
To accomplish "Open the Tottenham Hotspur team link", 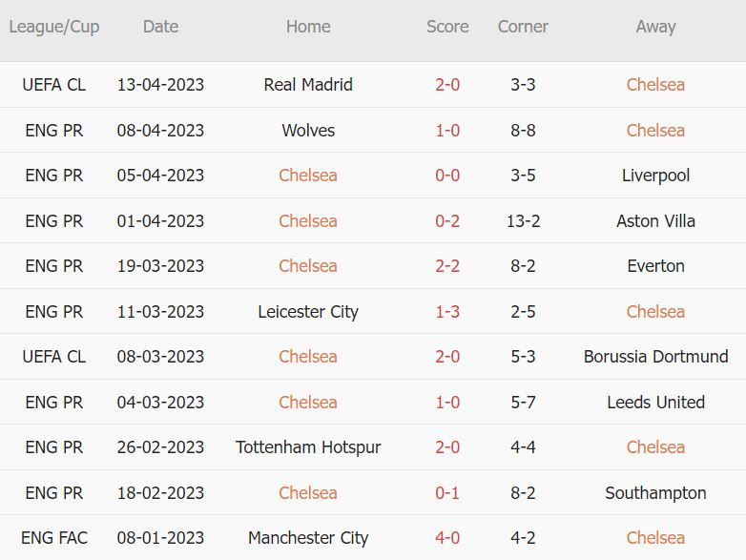I will click(308, 447).
